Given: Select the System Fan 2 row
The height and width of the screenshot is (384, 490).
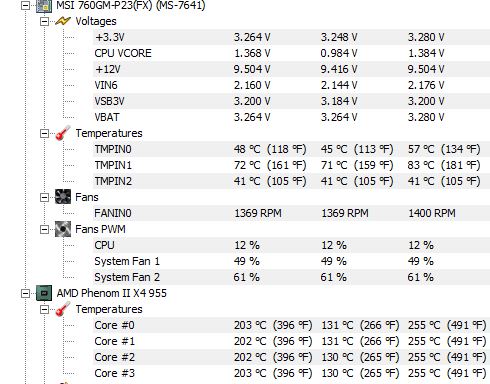Looking at the screenshot, I should [x=291, y=277].
